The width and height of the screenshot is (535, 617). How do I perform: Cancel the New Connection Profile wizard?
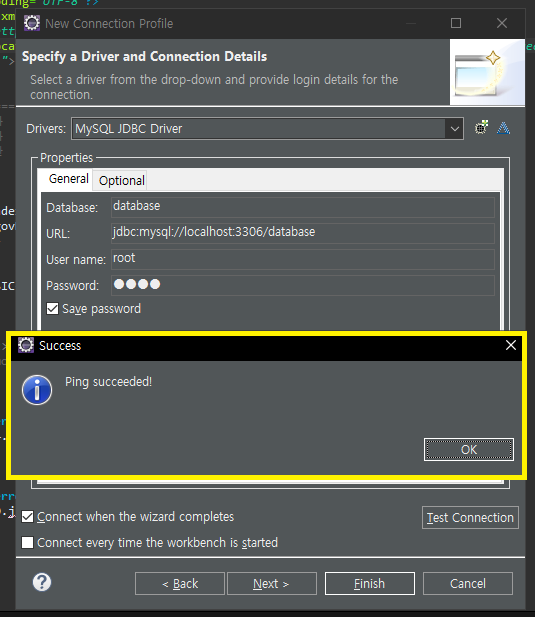468,584
